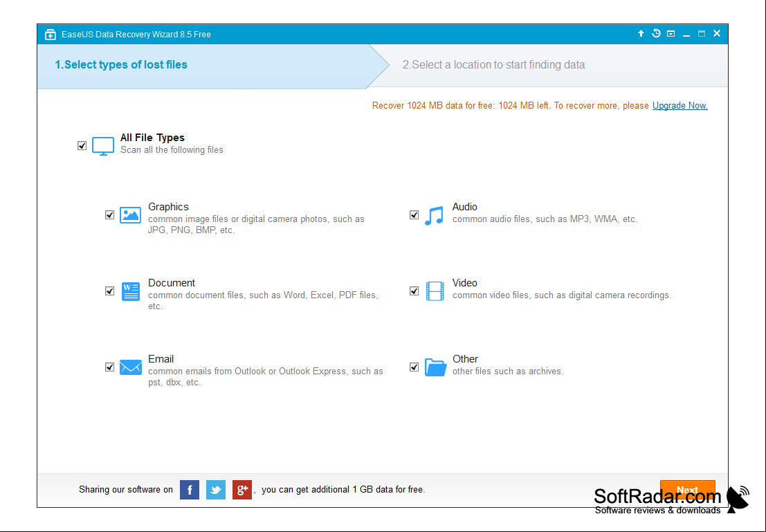This screenshot has height=532, width=766.
Task: Click the Graphics label text
Action: (x=168, y=207)
